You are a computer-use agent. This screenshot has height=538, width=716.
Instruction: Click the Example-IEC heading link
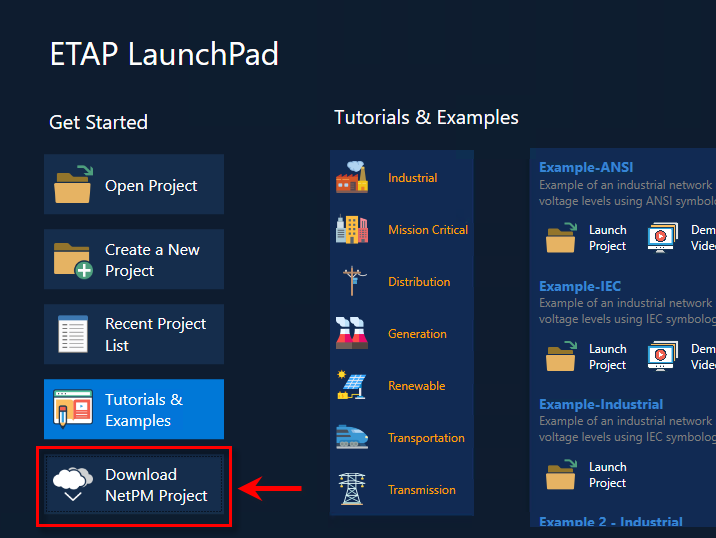click(x=580, y=286)
